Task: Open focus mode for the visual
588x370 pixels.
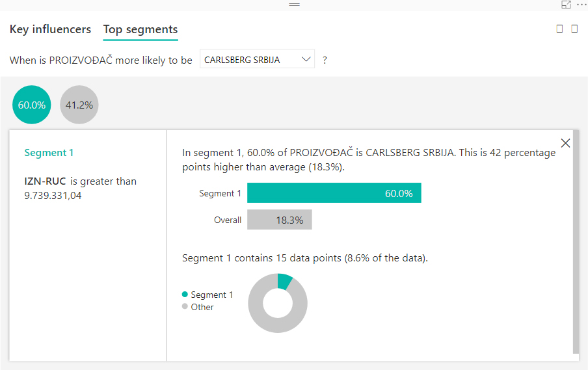Action: coord(566,5)
